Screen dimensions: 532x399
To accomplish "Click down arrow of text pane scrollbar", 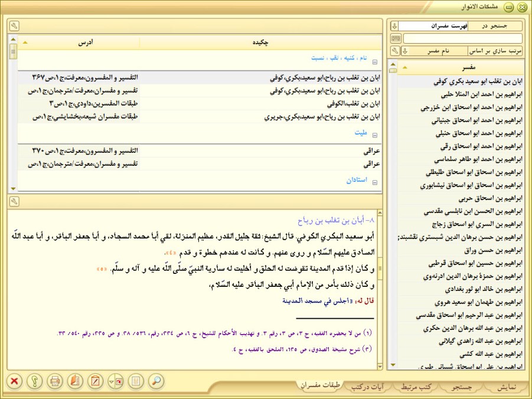I will [x=380, y=367].
